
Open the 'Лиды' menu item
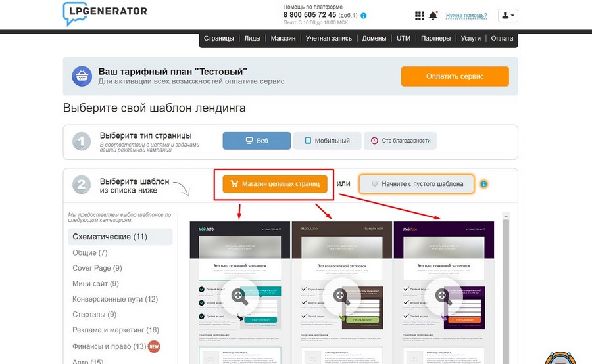coord(252,39)
